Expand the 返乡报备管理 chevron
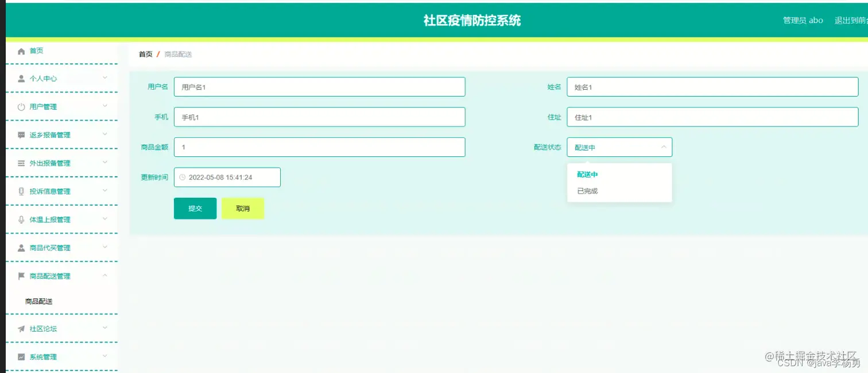The width and height of the screenshot is (868, 373). 105,134
